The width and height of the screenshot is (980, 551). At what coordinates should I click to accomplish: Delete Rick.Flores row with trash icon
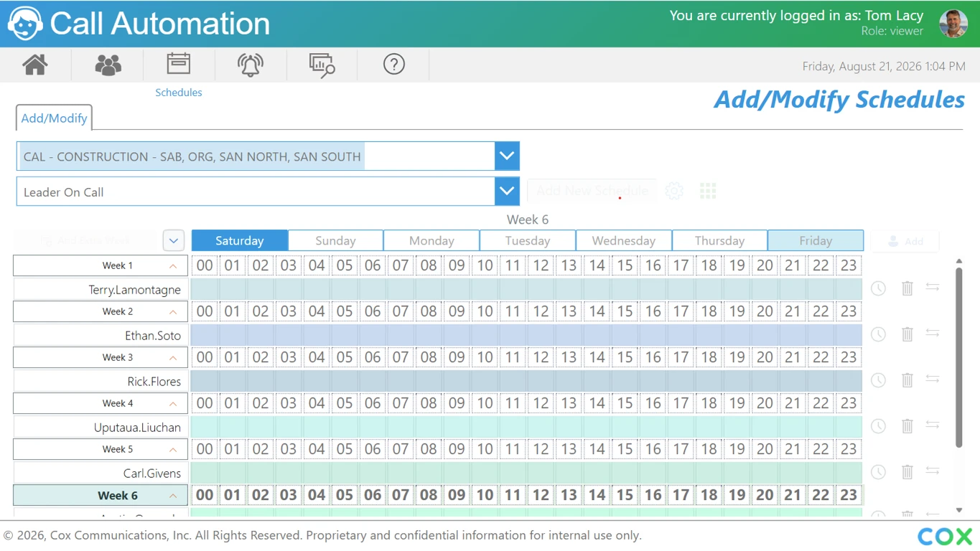(907, 380)
